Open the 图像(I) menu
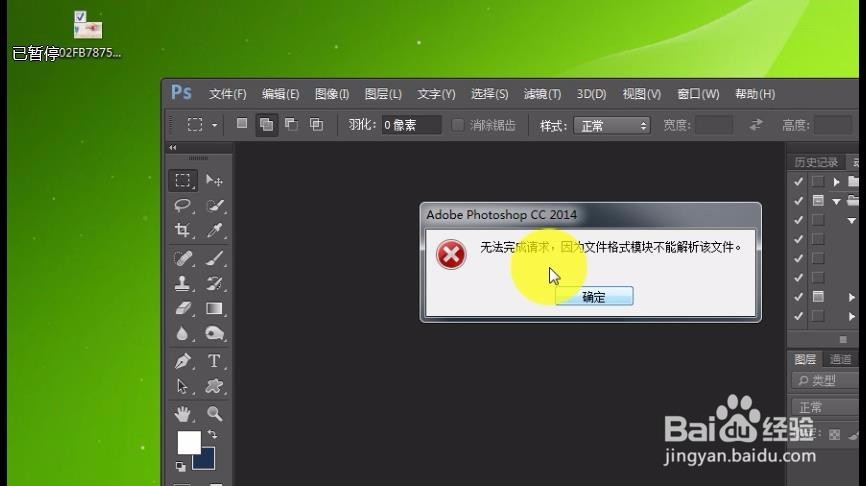The width and height of the screenshot is (866, 486). click(x=332, y=94)
